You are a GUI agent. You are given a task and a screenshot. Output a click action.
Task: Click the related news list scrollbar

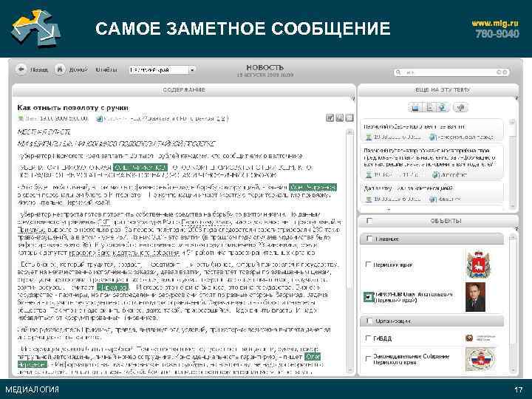point(512,164)
